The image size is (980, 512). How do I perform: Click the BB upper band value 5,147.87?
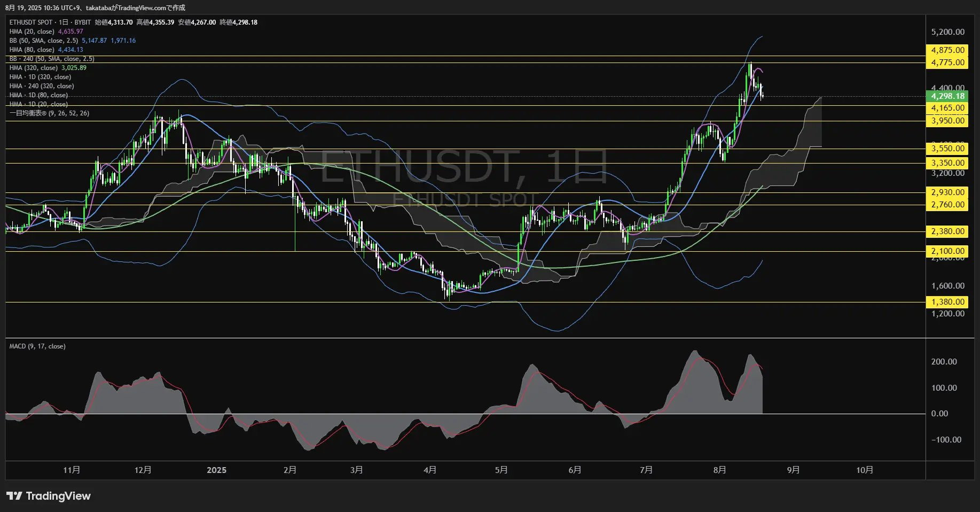point(94,41)
